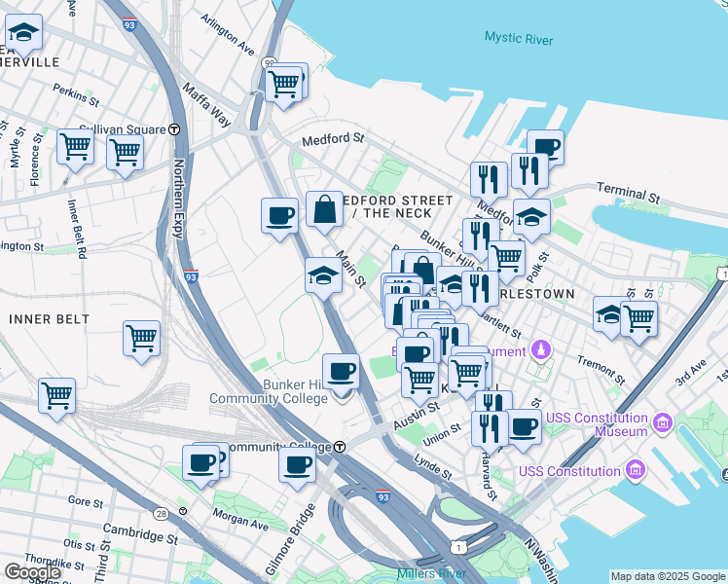Click the USS Constitution landmark icon
Image resolution: width=728 pixels, height=584 pixels.
(635, 471)
